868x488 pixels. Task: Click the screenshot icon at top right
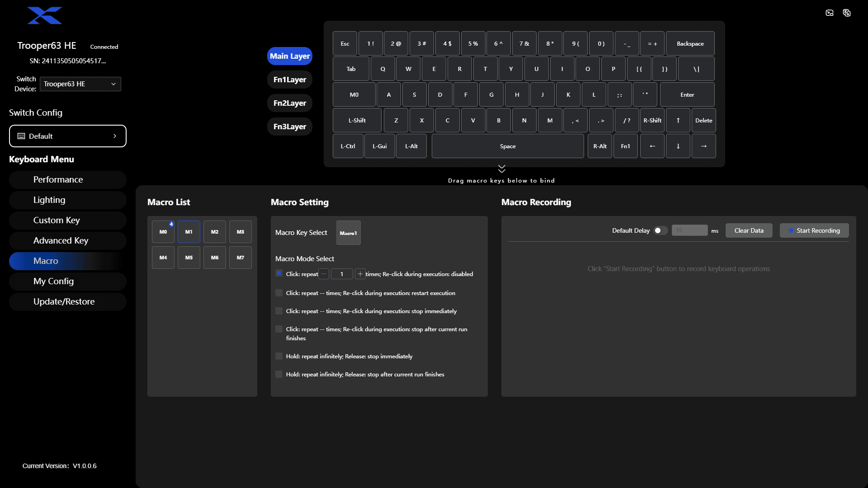[830, 13]
